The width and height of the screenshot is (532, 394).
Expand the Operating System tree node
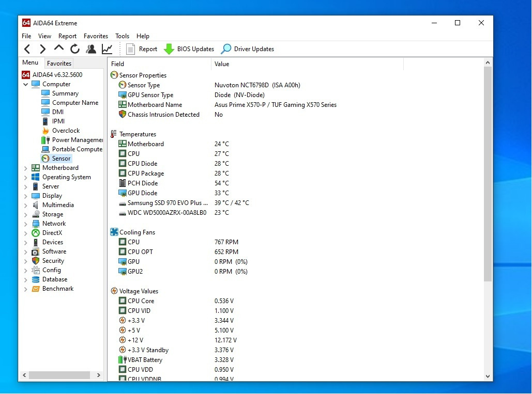pyautogui.click(x=25, y=177)
